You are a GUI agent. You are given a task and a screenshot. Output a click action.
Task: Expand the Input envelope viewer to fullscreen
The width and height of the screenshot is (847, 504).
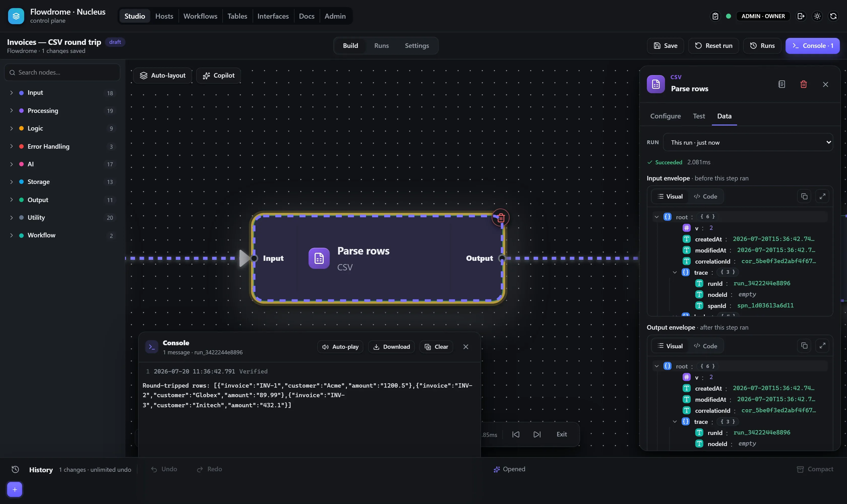(822, 196)
